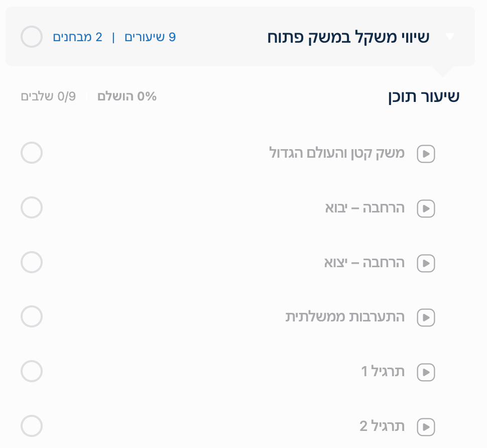Toggle completion circle for 'הרחבה – יבוא'

(32, 207)
